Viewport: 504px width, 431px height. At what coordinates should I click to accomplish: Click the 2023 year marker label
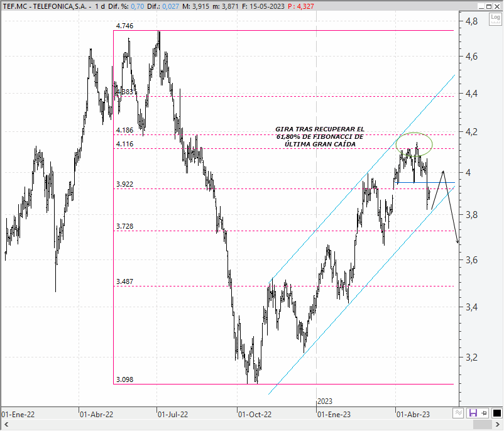(x=325, y=401)
